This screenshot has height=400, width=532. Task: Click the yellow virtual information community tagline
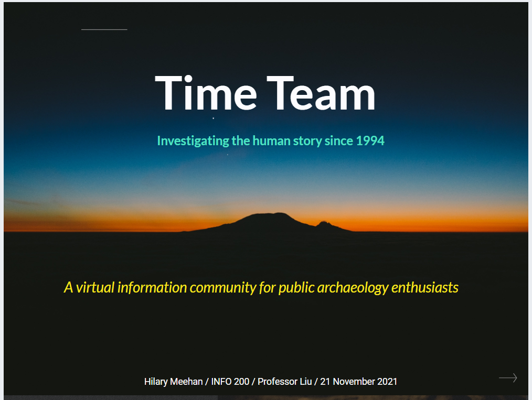point(261,287)
